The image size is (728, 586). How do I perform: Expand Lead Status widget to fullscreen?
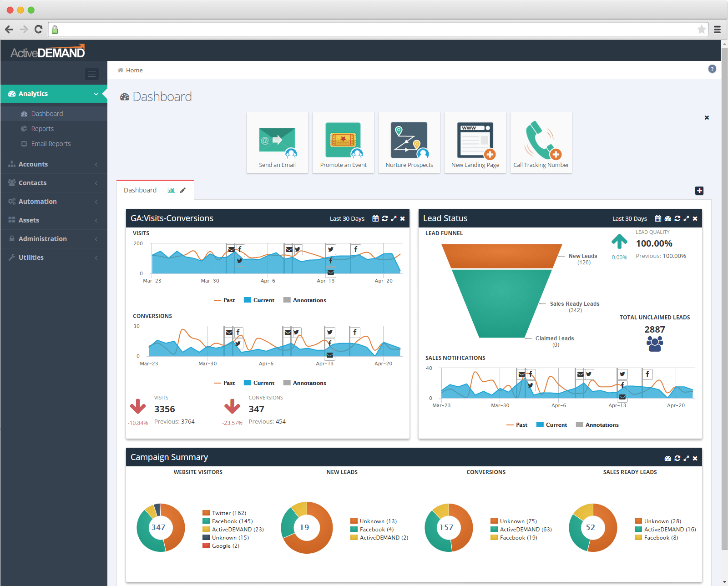click(687, 218)
